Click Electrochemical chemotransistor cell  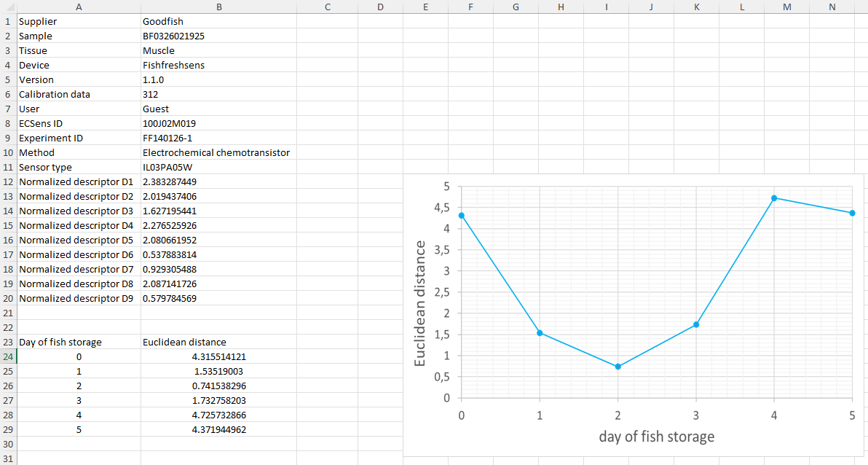tap(218, 152)
